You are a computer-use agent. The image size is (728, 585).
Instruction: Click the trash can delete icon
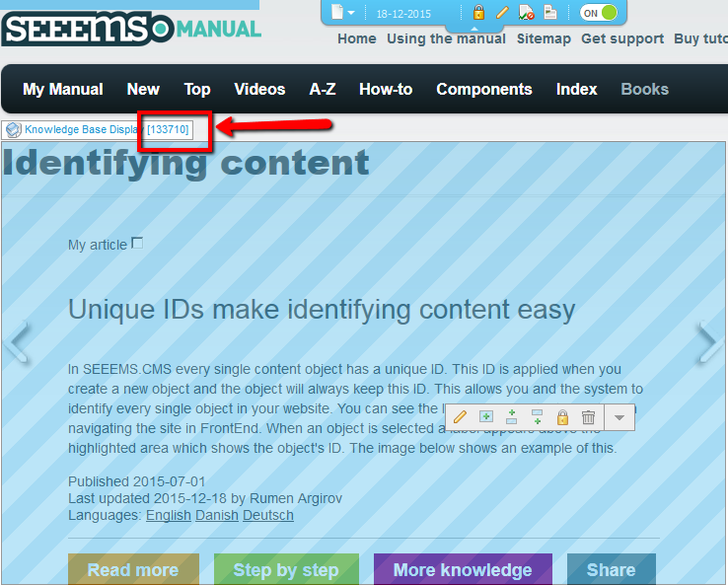coord(588,417)
